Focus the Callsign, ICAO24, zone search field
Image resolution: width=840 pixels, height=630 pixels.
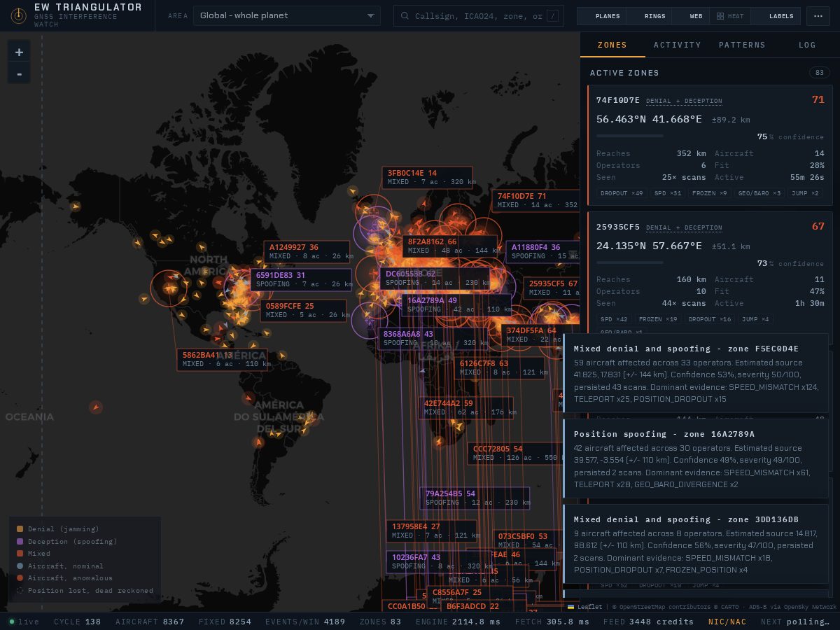point(478,16)
